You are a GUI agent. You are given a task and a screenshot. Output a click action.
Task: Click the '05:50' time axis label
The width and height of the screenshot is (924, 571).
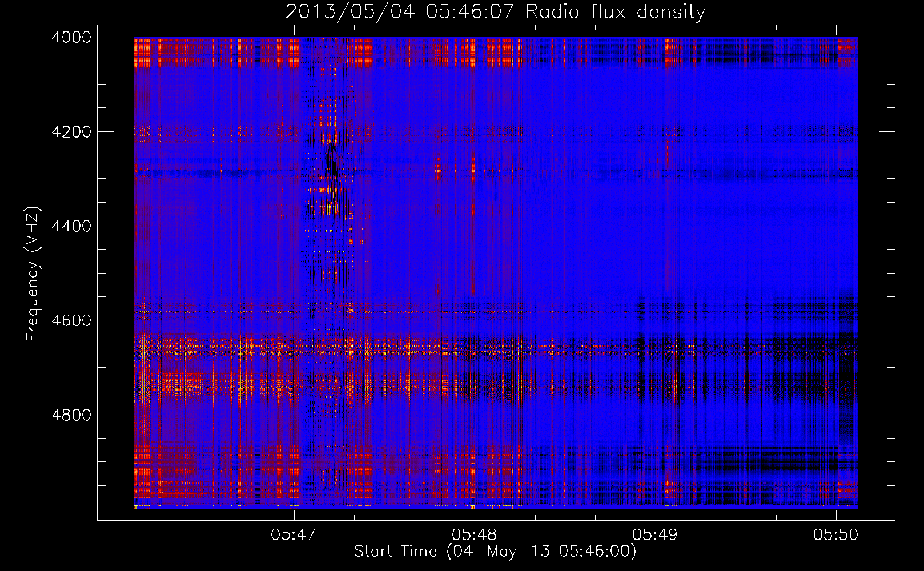pyautogui.click(x=836, y=534)
